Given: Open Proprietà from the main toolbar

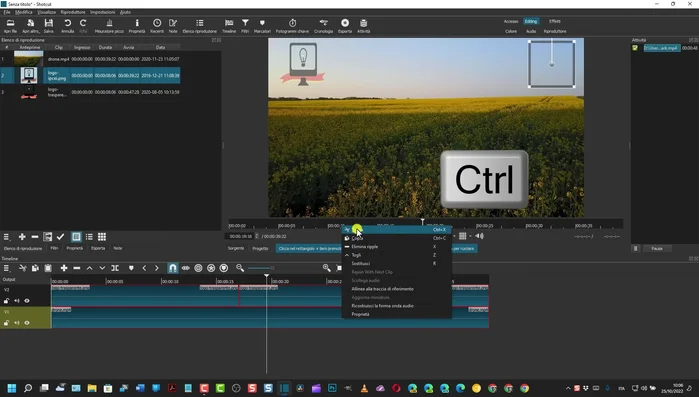Looking at the screenshot, I should 137,26.
